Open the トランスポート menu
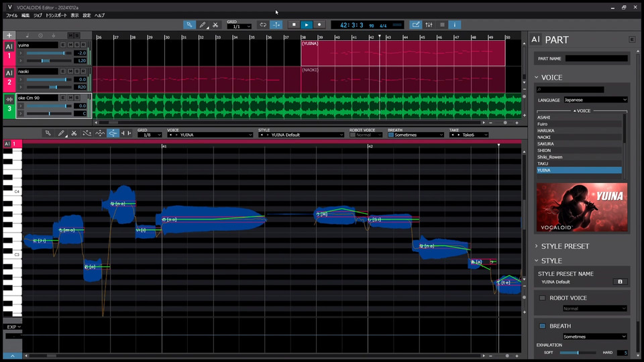 coord(56,15)
